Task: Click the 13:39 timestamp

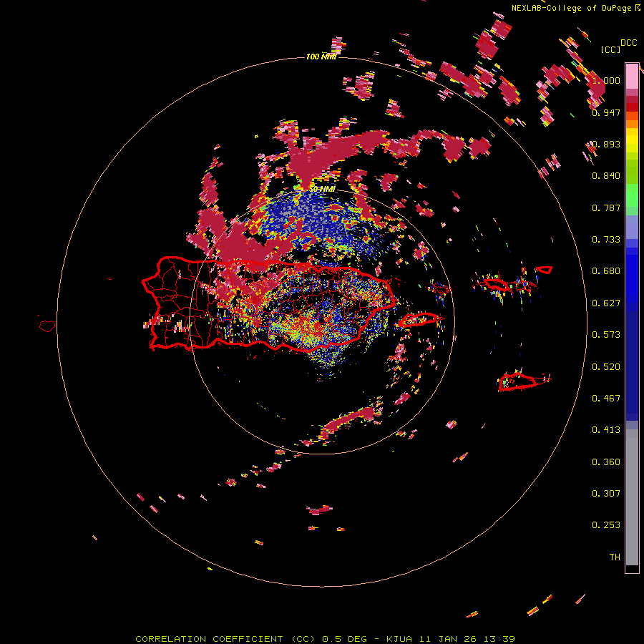Action: (x=500, y=639)
